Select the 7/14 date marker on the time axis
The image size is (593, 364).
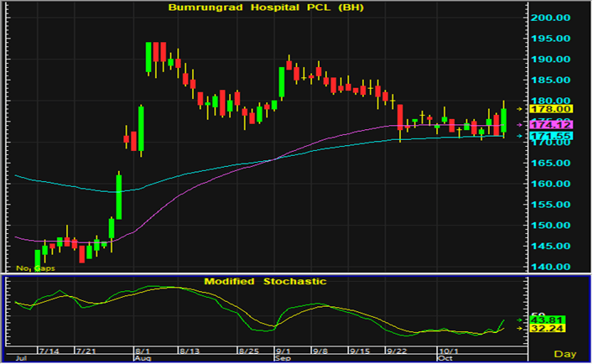click(x=49, y=348)
